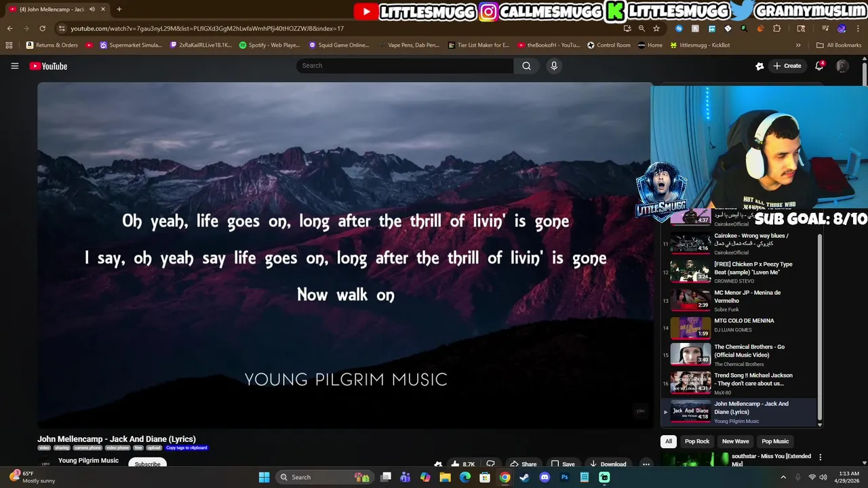This screenshot has width=868, height=488.
Task: Play Michael Jackson They don't care about us
Action: (x=739, y=383)
